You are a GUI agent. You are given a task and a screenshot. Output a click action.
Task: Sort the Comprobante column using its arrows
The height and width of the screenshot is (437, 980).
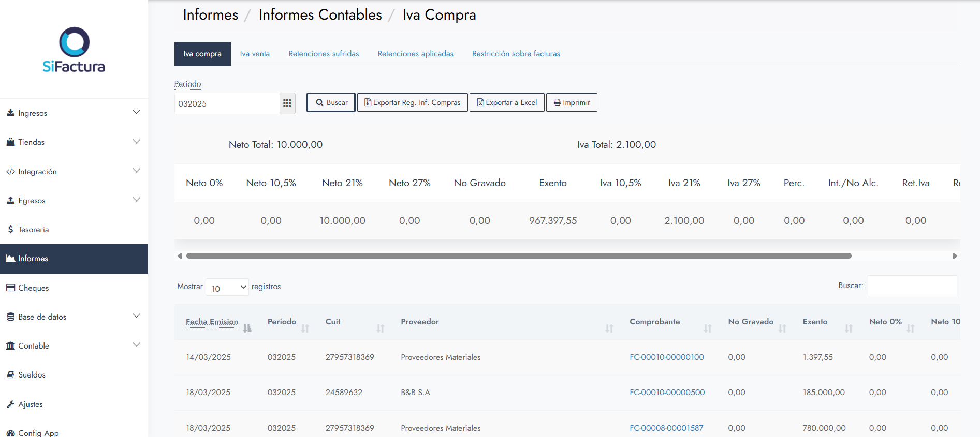(x=707, y=328)
